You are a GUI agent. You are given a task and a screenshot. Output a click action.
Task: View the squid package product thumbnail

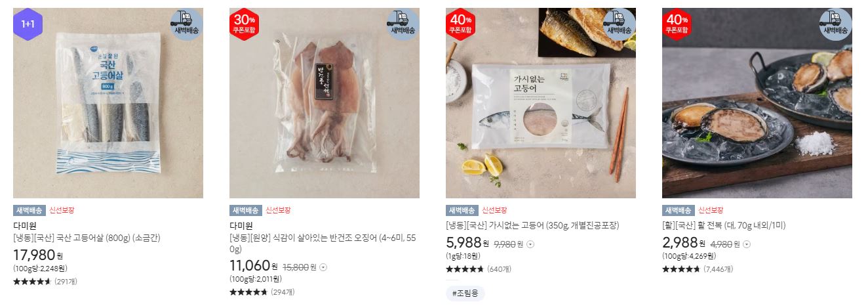tap(325, 103)
